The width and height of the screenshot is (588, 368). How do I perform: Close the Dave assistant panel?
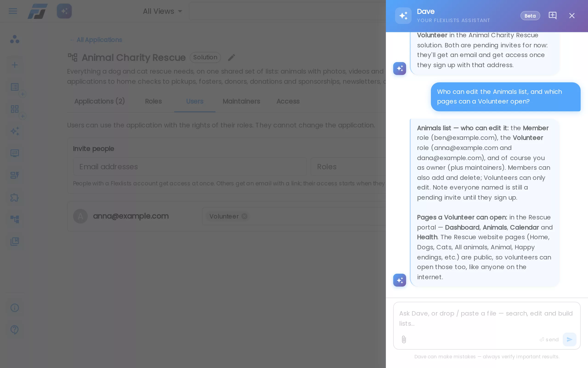(x=572, y=16)
